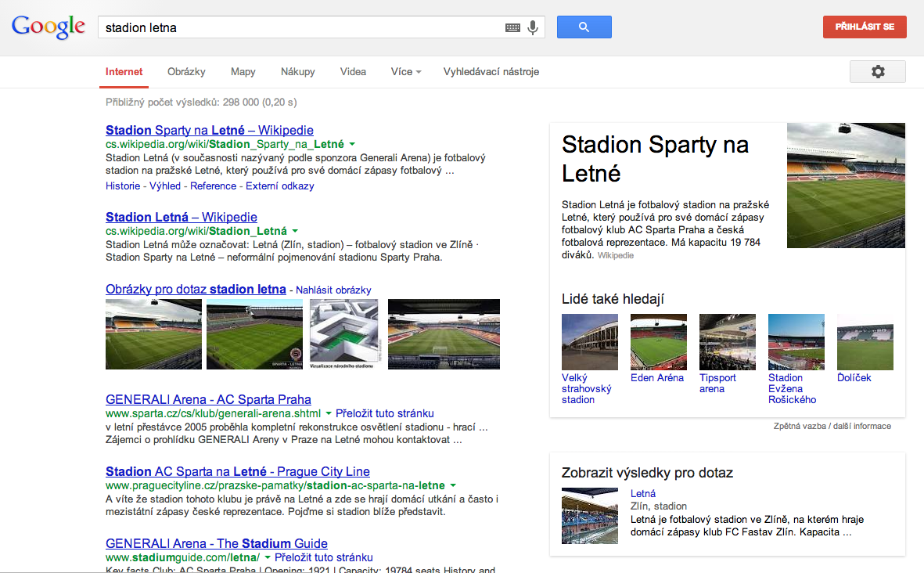The image size is (924, 573).
Task: Click the 'Stadion Sparty na Letné' panel title
Action: click(655, 159)
